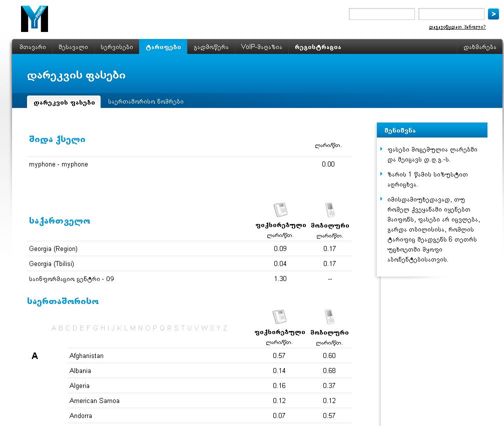Open the რეგისტრაცია menu item

[318, 47]
